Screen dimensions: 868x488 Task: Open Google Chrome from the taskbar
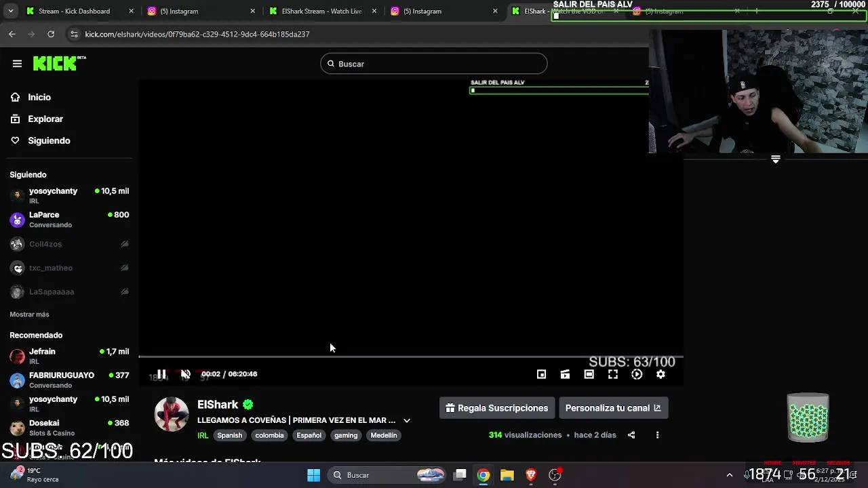483,475
